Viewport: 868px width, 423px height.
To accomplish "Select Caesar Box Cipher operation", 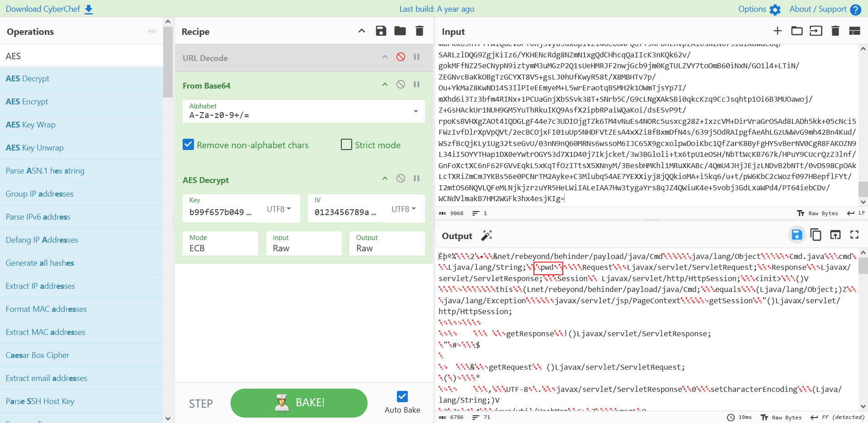I will coord(81,355).
